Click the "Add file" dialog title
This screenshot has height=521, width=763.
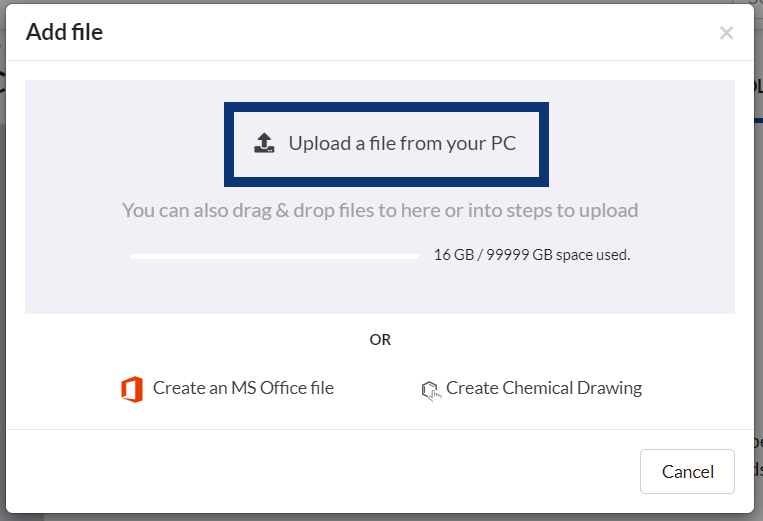[x=64, y=32]
